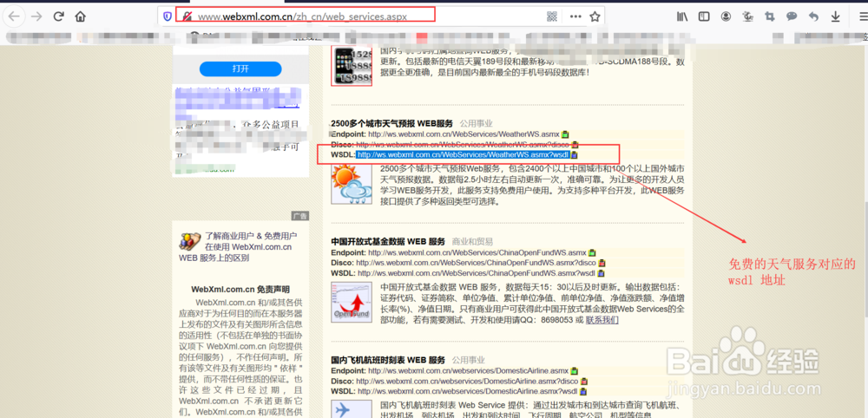Copy the ChinaOpenFundWS Endpoint URL icon
Viewport: 868px width, 418px height.
592,252
